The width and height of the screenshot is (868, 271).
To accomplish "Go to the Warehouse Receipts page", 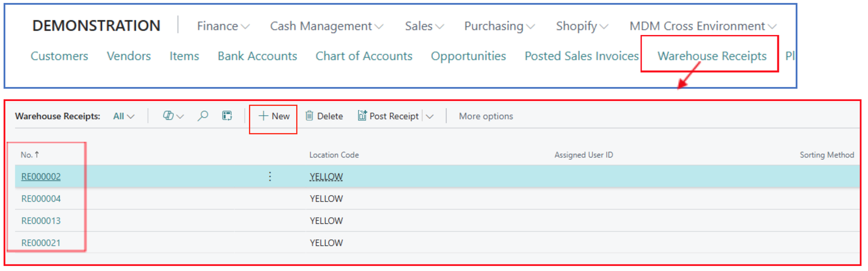I will tap(712, 56).
